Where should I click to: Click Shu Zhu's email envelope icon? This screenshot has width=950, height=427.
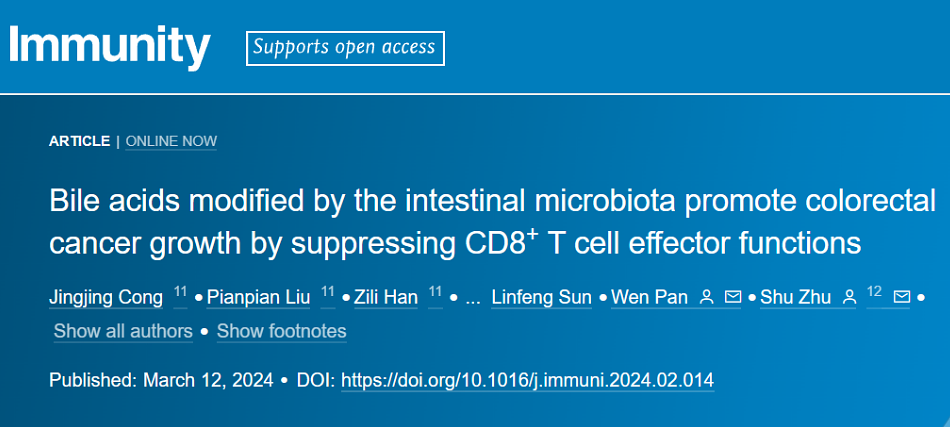[x=902, y=297]
